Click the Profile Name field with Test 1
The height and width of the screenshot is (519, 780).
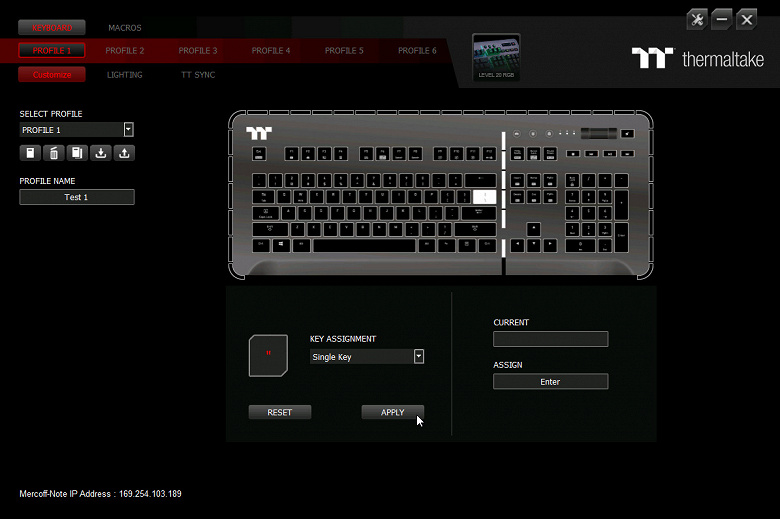coord(77,197)
